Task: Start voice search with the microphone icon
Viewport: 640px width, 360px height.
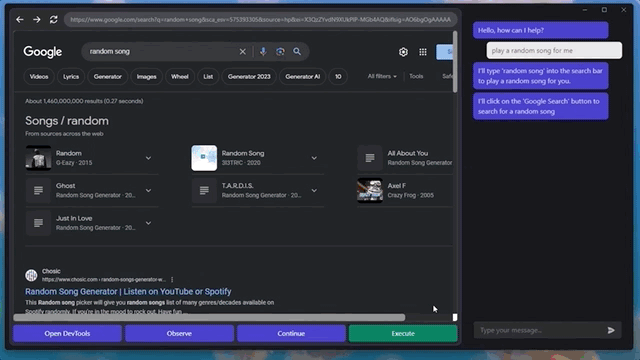Action: coord(263,51)
